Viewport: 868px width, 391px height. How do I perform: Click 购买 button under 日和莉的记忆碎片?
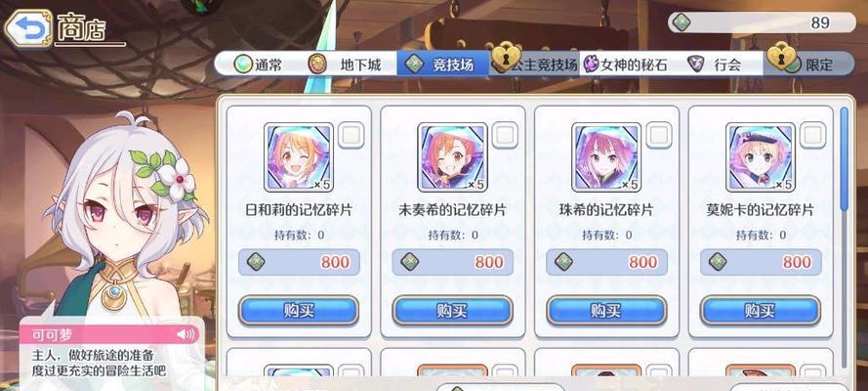point(299,310)
